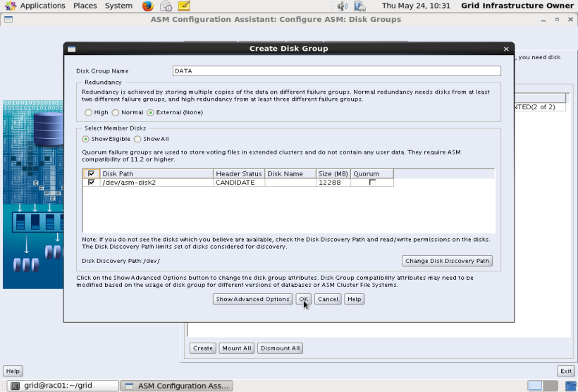Switch to grid@rac01:~/grid terminal in taskbar

click(63, 386)
